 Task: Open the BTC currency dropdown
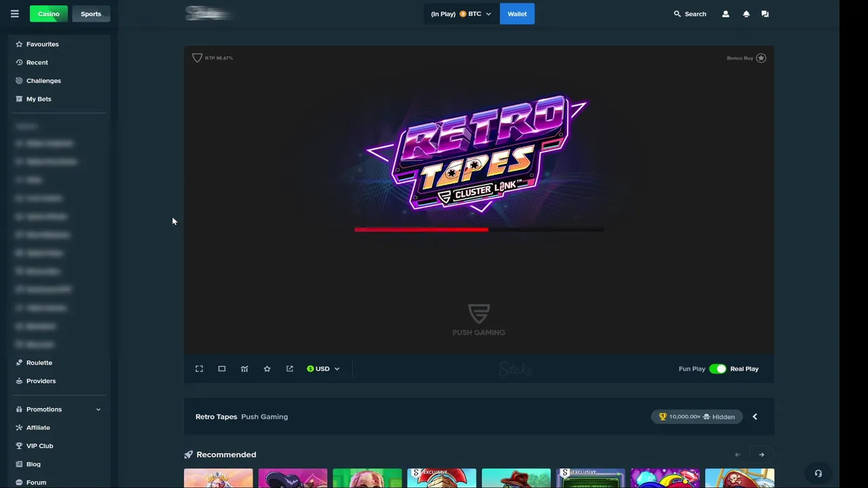461,14
